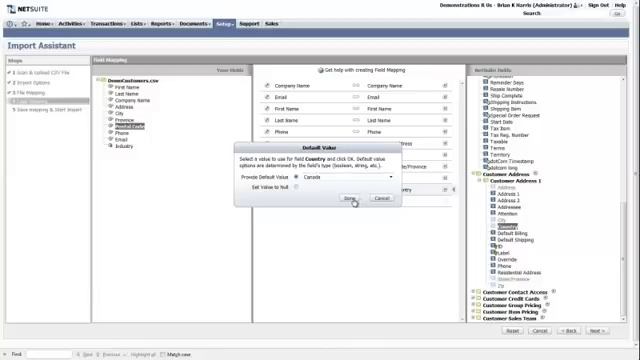Image resolution: width=640 pixels, height=360 pixels.
Task: Open the Reports menu
Action: [162, 24]
